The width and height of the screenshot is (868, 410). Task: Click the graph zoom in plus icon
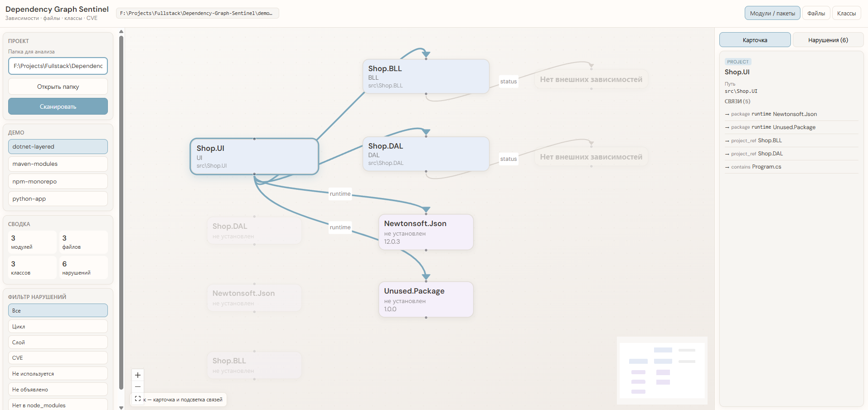click(x=138, y=375)
